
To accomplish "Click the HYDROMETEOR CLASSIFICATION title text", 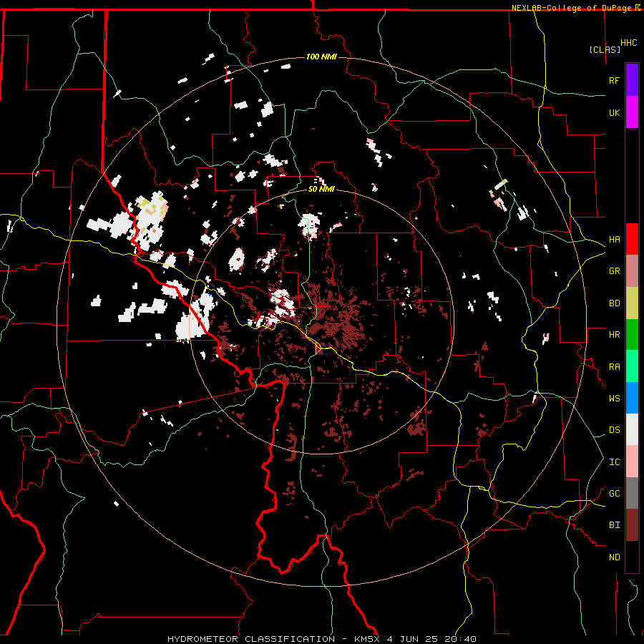I will pyautogui.click(x=251, y=639).
